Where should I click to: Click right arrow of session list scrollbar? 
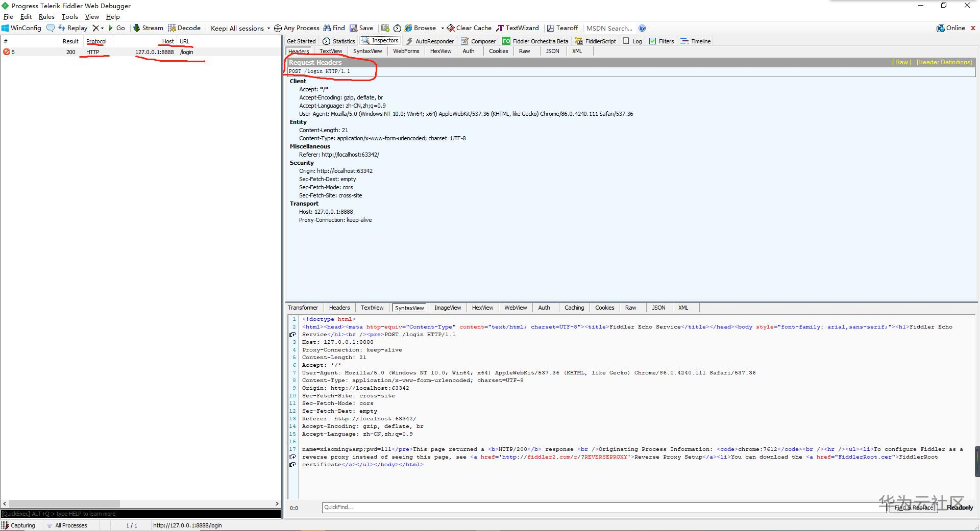point(277,503)
